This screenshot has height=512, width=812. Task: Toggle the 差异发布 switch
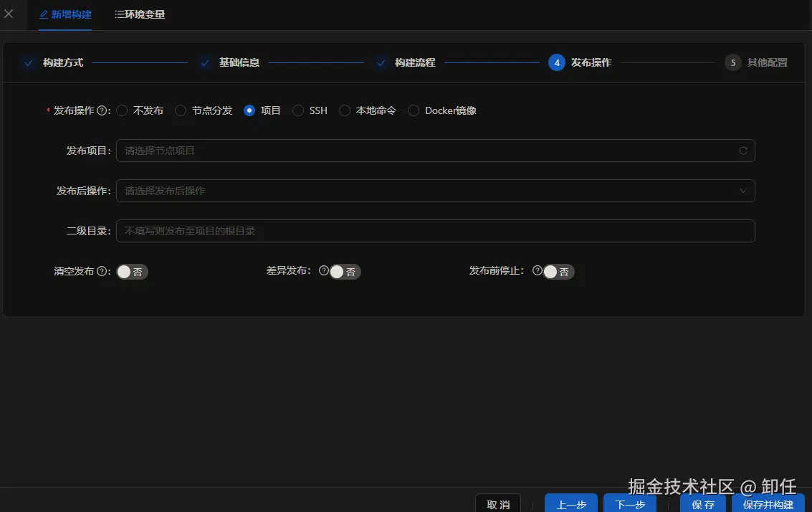click(345, 272)
